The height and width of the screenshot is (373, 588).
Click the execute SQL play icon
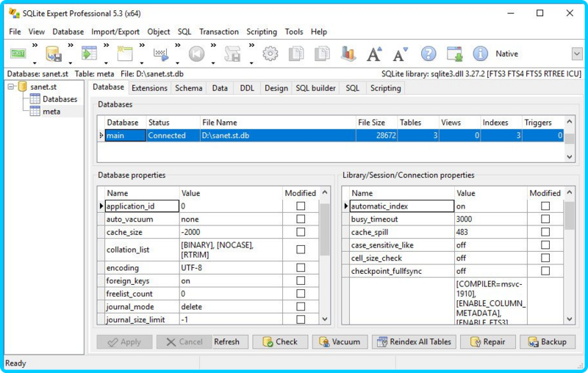coord(161,54)
